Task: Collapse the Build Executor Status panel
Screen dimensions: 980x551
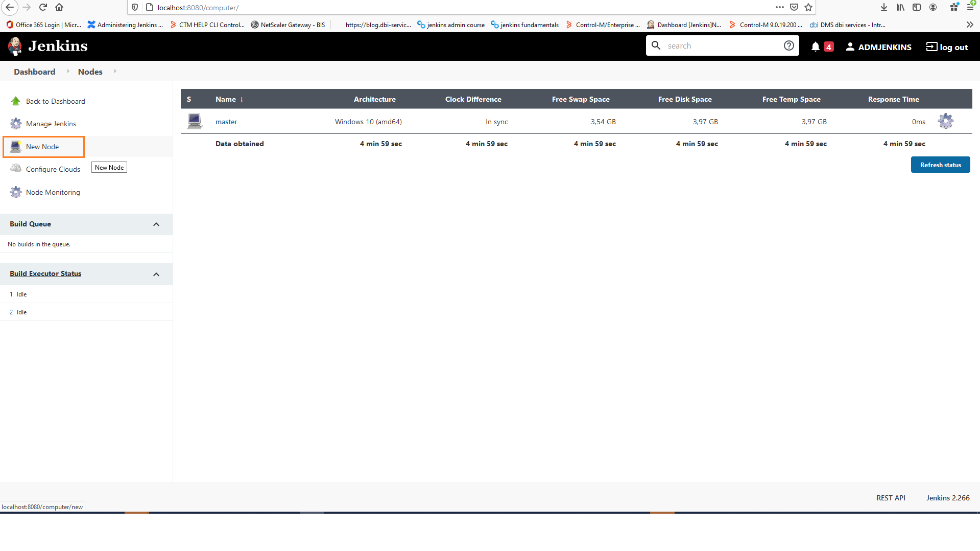Action: pyautogui.click(x=156, y=274)
